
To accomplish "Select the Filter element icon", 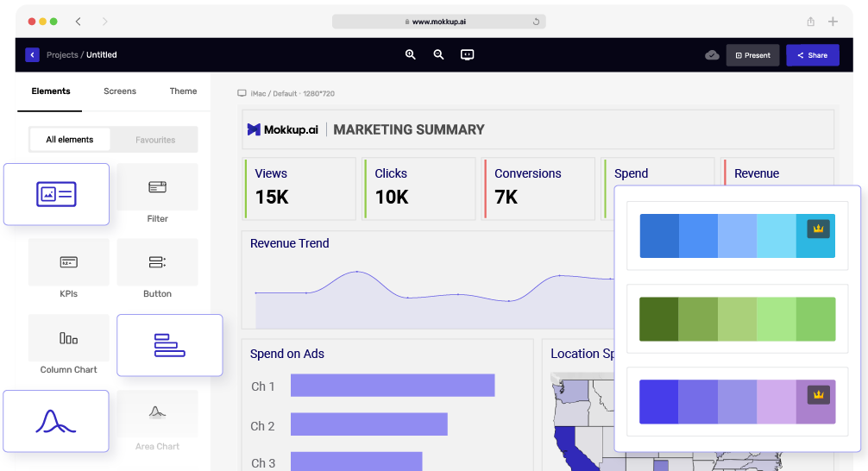I will [157, 187].
